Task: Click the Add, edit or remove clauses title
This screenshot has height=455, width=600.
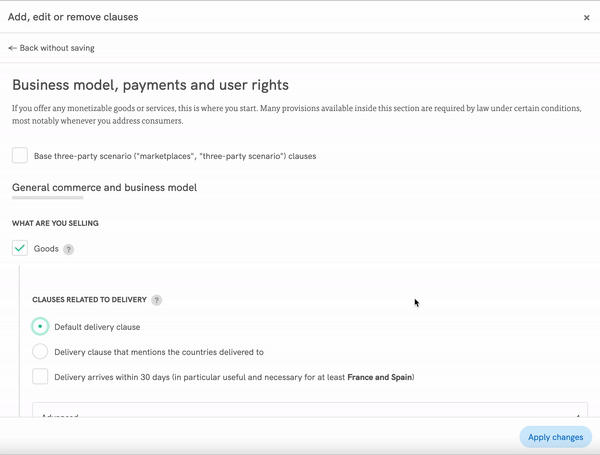Action: (x=73, y=17)
